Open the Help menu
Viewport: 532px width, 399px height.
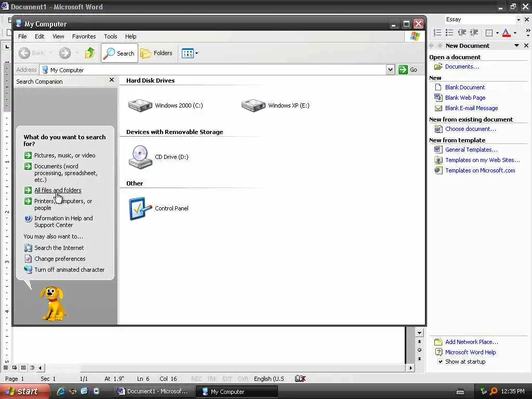(130, 36)
